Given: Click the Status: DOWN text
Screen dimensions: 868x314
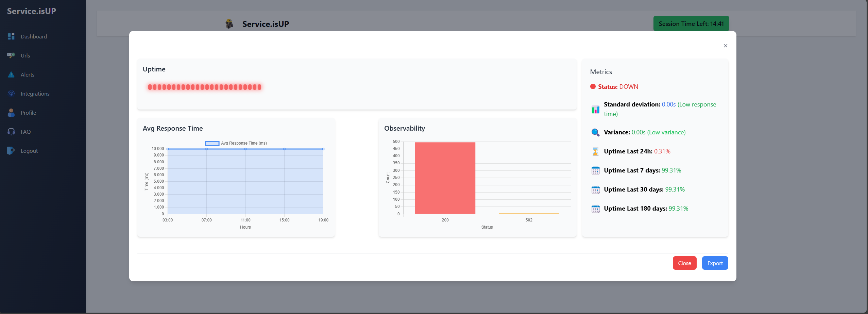Looking at the screenshot, I should (618, 87).
